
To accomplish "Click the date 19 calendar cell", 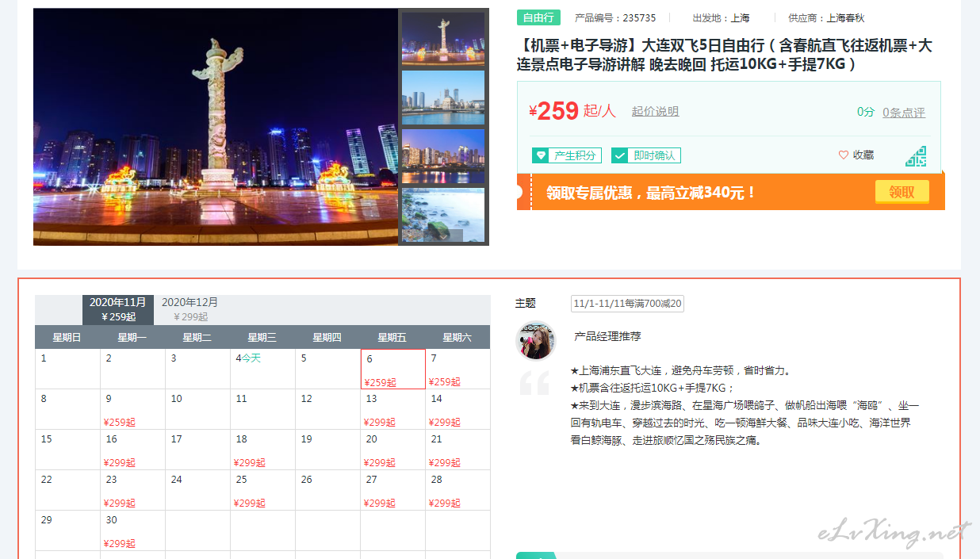I will (328, 450).
